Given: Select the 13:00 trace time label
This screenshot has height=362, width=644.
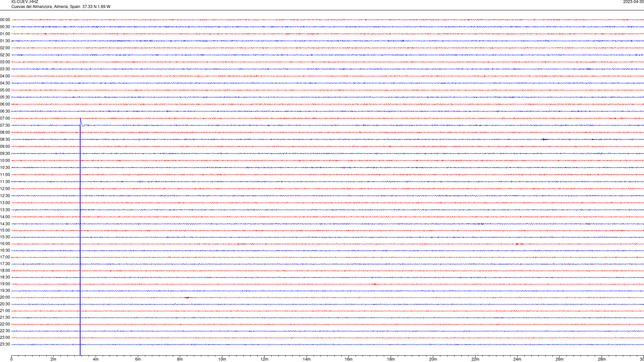Looking at the screenshot, I should [5, 203].
